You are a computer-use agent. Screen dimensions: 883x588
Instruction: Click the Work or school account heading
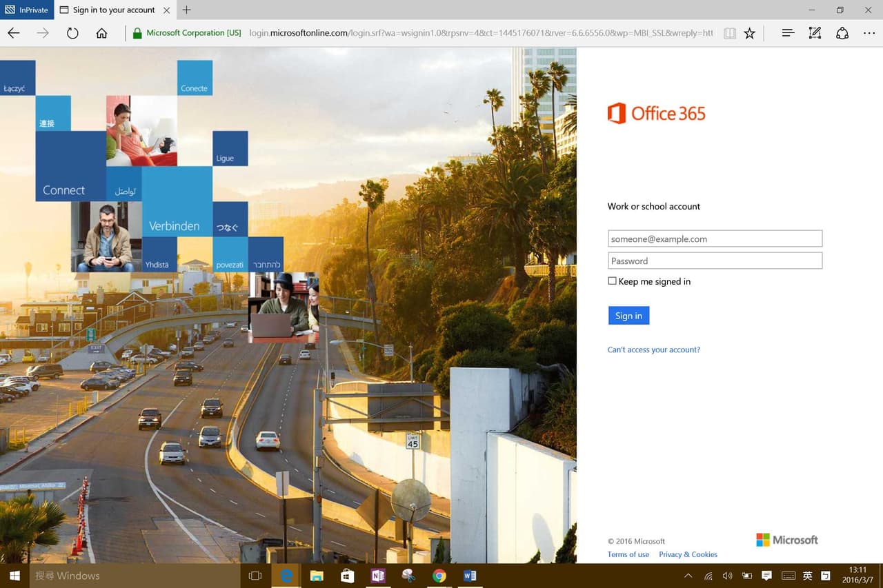point(653,206)
